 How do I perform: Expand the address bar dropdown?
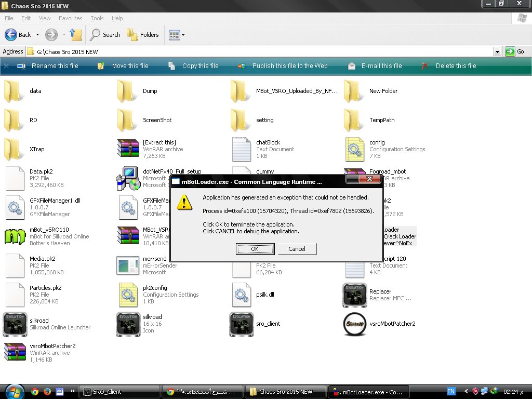pyautogui.click(x=497, y=51)
